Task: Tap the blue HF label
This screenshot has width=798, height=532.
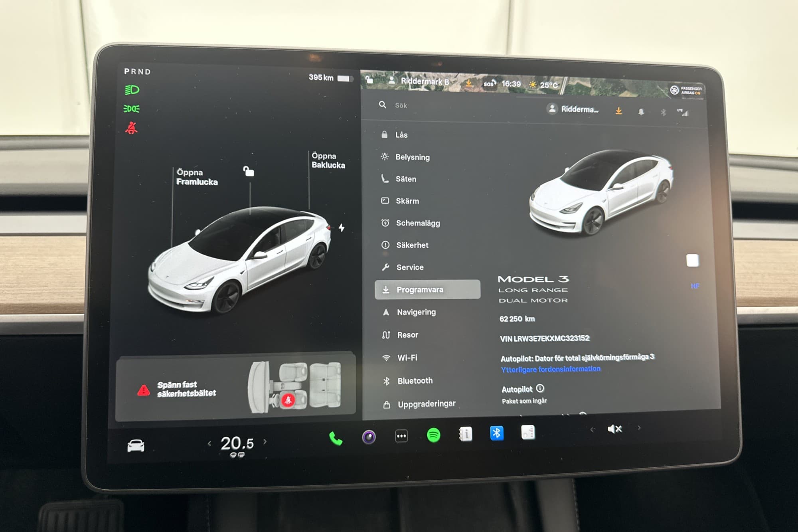Action: [695, 286]
